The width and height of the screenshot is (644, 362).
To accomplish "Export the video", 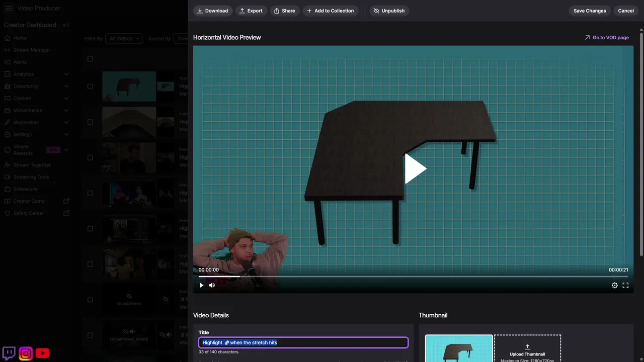I will click(251, 11).
